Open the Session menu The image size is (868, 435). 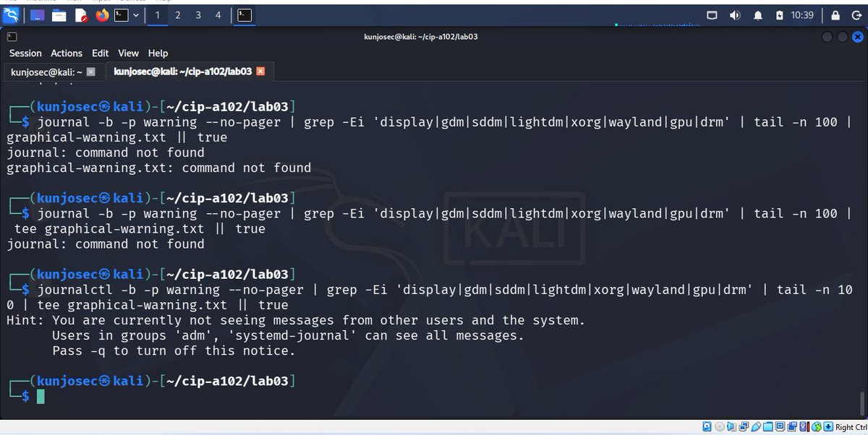click(x=25, y=53)
